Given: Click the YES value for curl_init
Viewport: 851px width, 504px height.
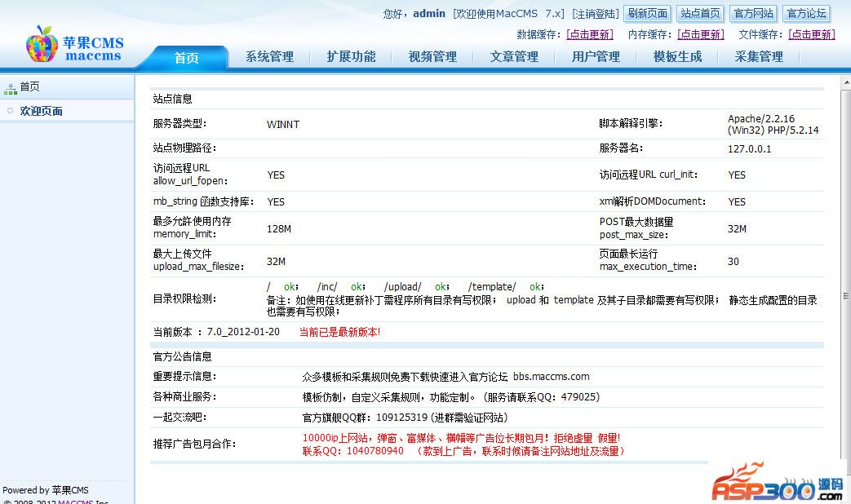Looking at the screenshot, I should click(x=737, y=175).
